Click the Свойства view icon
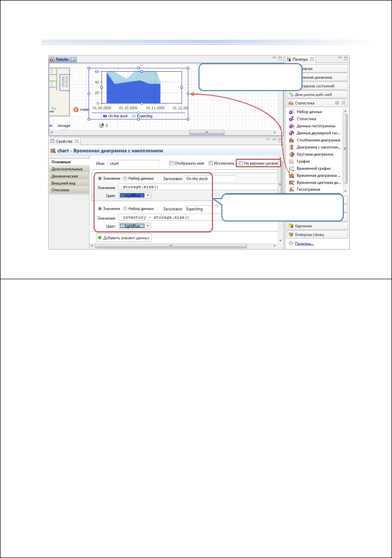This screenshot has height=558, width=392. pyautogui.click(x=52, y=141)
